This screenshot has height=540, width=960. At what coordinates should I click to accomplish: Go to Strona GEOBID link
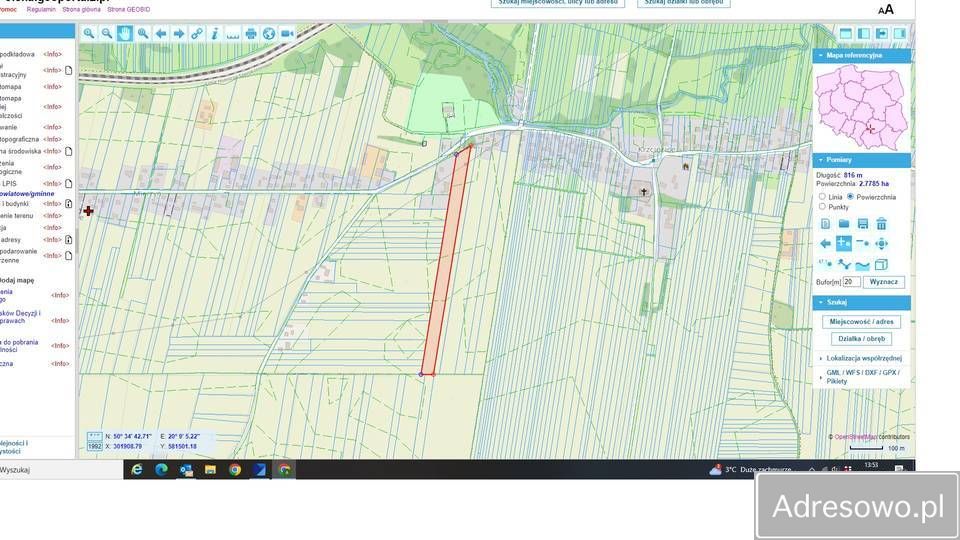click(129, 9)
